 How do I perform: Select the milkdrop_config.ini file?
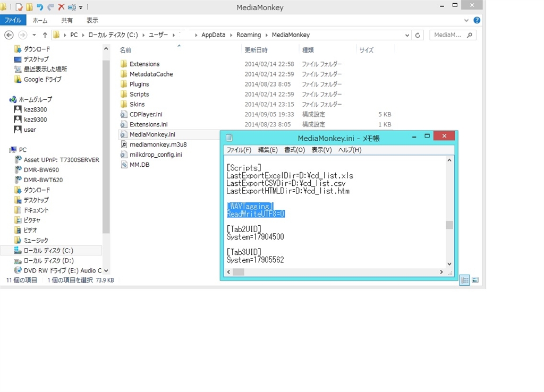pos(151,155)
